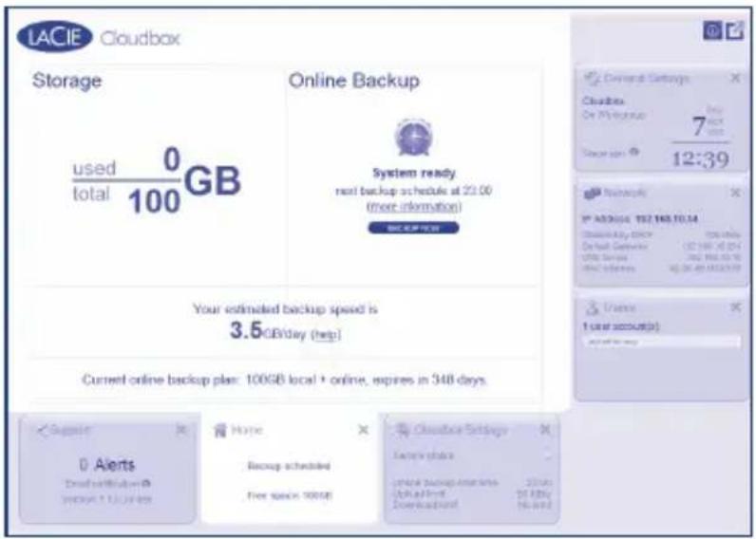Click the LaCie logo
The height and width of the screenshot is (539, 756).
[x=54, y=37]
